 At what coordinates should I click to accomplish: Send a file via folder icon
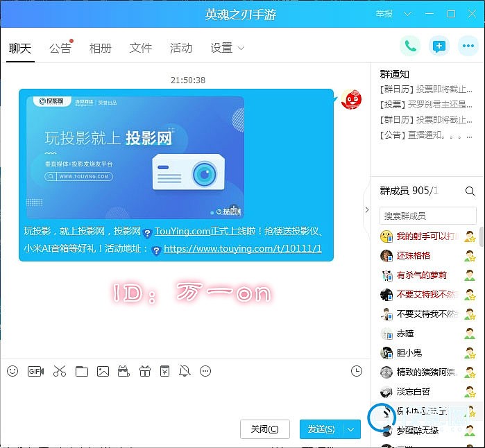click(x=82, y=371)
